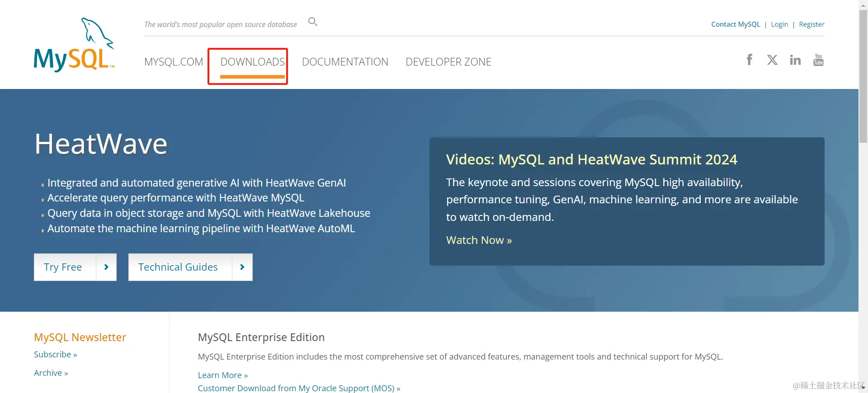
Task: Click the sentence describing Enterprise Edition features
Action: tap(461, 357)
